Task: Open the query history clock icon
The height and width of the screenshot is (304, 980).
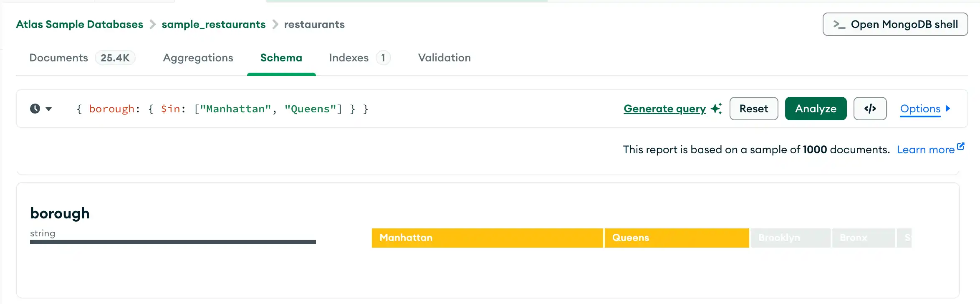Action: coord(35,109)
